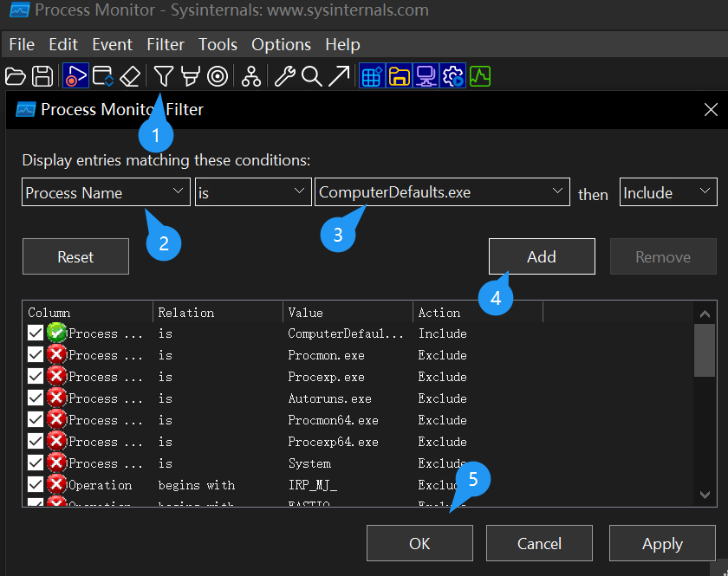
Task: Click the green include icon on ComputerDefaults row
Action: coord(56,333)
